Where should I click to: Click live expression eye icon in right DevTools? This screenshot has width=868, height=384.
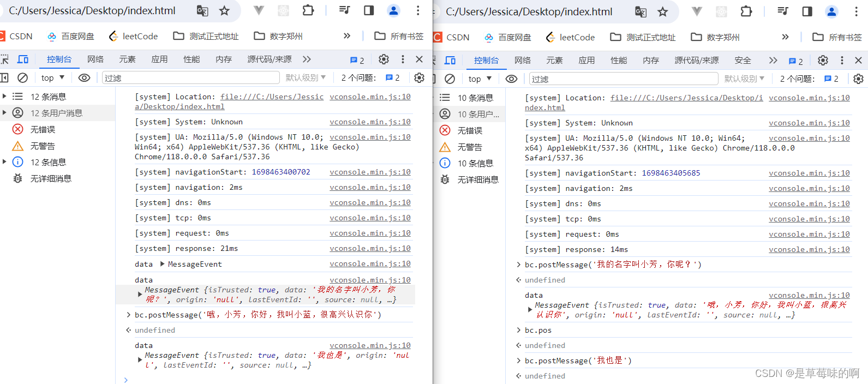tap(511, 79)
